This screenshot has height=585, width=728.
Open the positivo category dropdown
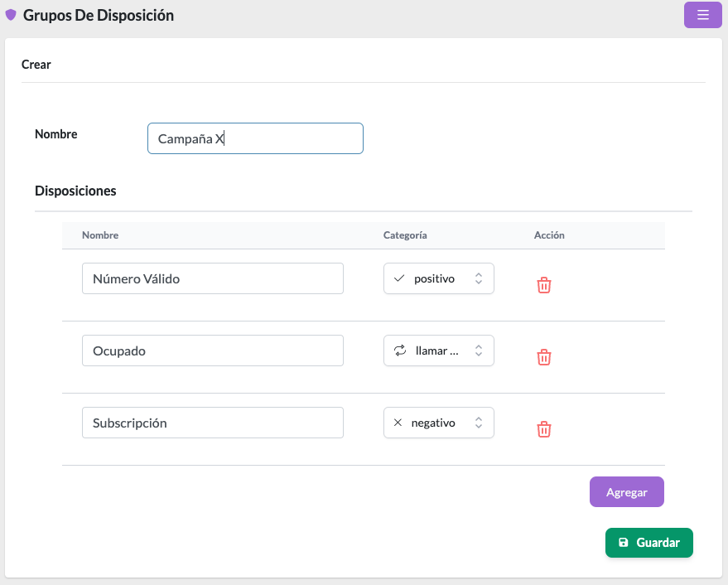(x=439, y=278)
